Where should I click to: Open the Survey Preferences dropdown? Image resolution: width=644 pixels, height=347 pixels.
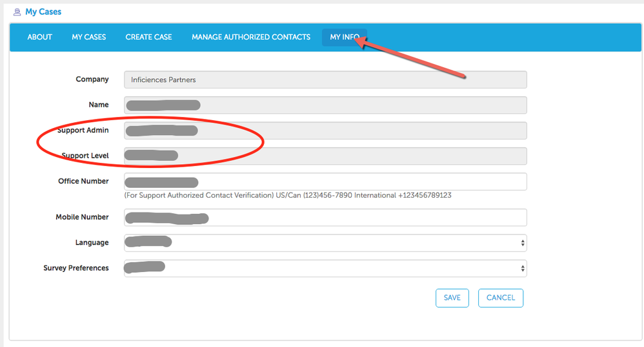click(x=325, y=268)
